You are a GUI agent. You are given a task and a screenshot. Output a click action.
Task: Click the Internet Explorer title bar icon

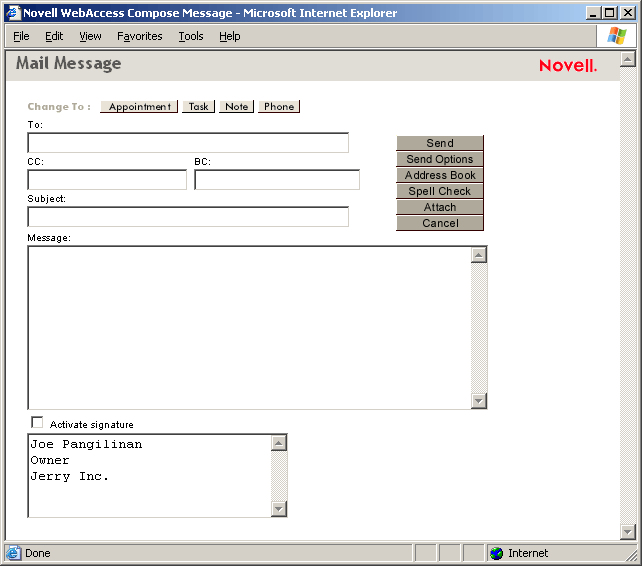point(13,13)
